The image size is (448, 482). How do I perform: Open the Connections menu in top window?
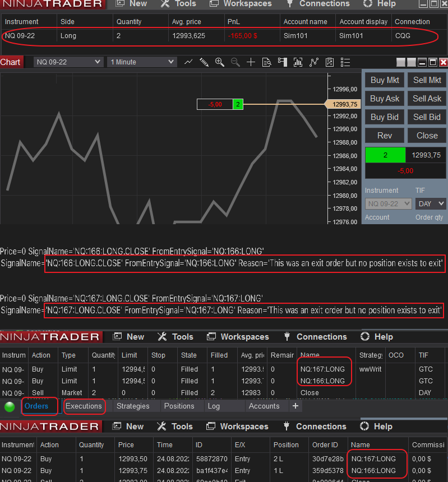318,4
